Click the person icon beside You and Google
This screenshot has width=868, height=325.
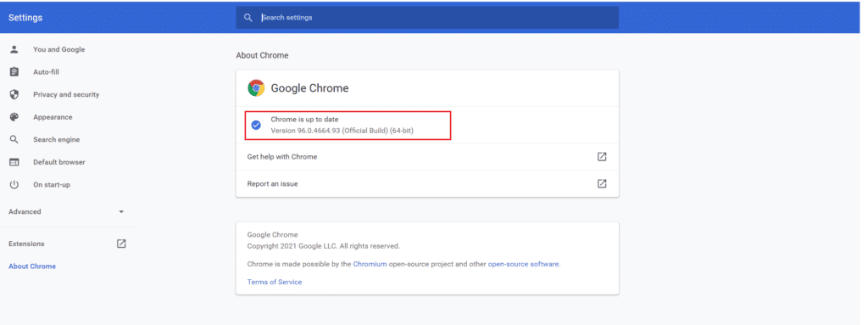[14, 49]
